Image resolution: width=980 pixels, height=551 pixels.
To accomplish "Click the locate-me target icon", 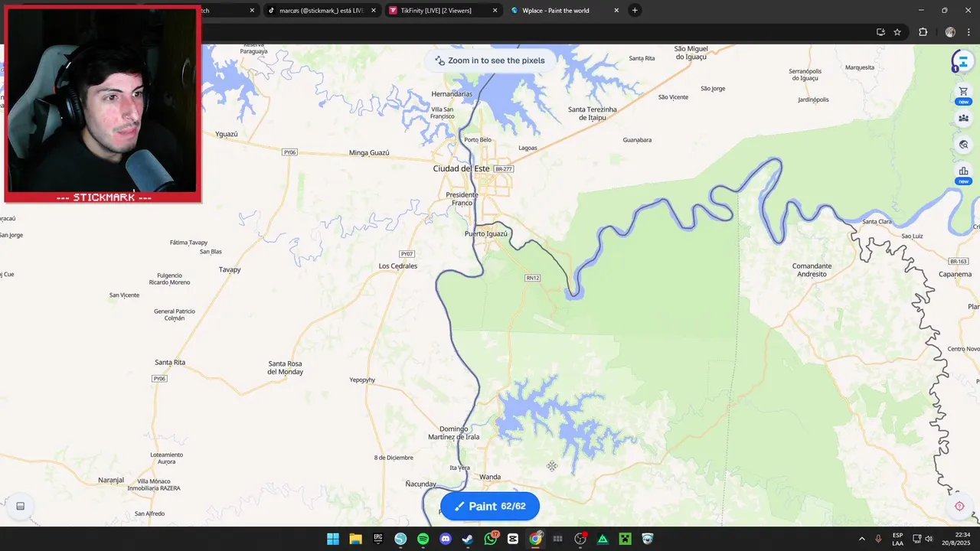I will click(959, 506).
